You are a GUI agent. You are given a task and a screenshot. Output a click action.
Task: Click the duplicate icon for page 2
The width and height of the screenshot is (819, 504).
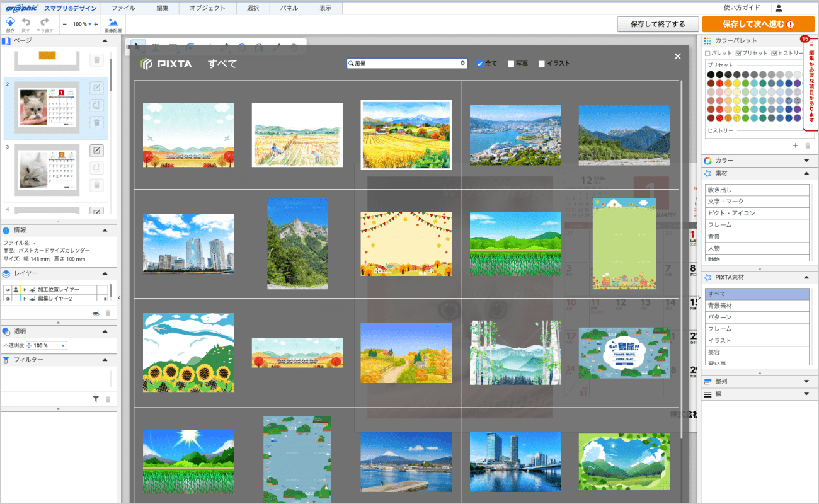click(96, 105)
